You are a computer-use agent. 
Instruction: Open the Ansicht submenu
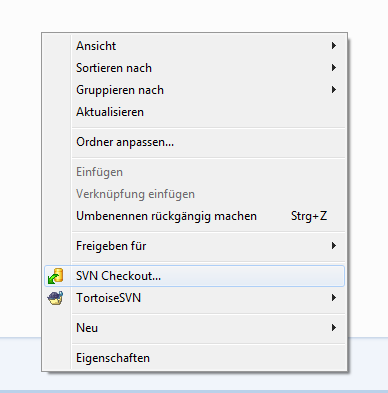point(194,46)
